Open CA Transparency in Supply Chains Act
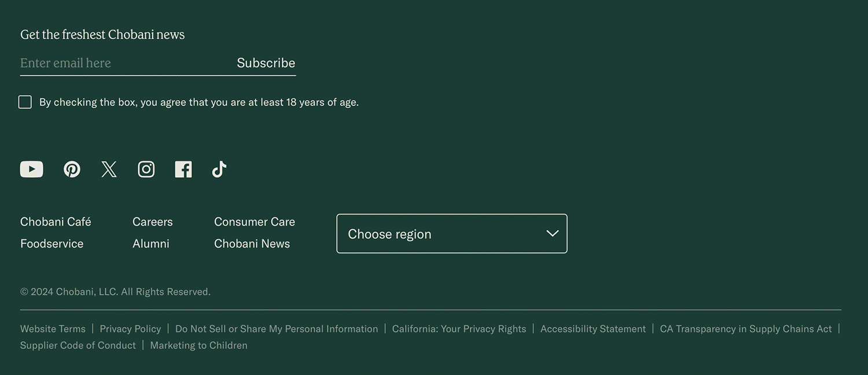Screen dimensions: 868x375 click(x=746, y=329)
